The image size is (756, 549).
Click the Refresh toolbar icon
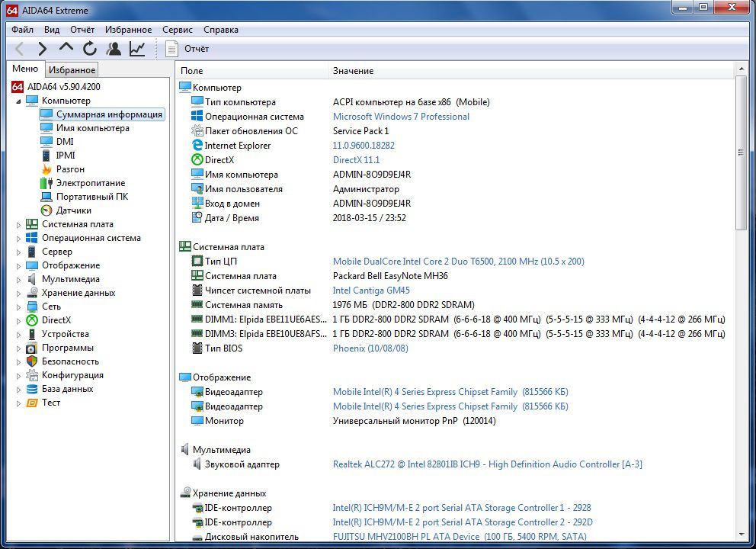(x=90, y=49)
